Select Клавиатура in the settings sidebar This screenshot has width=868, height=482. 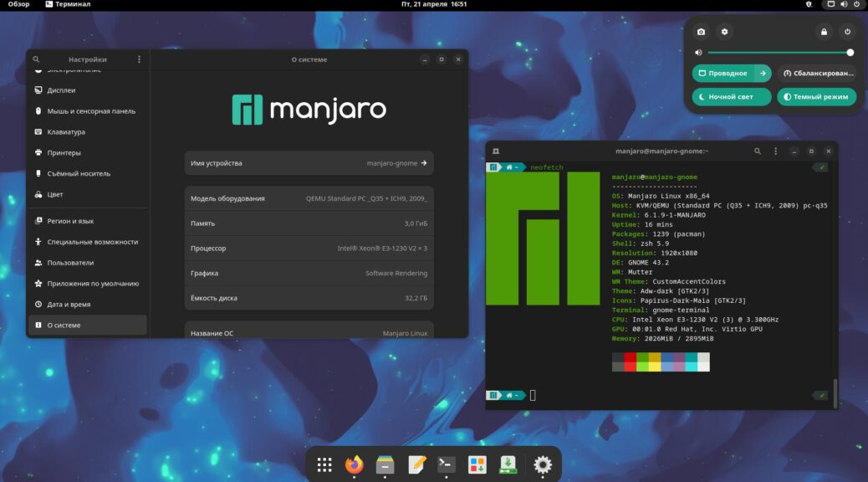pos(65,132)
